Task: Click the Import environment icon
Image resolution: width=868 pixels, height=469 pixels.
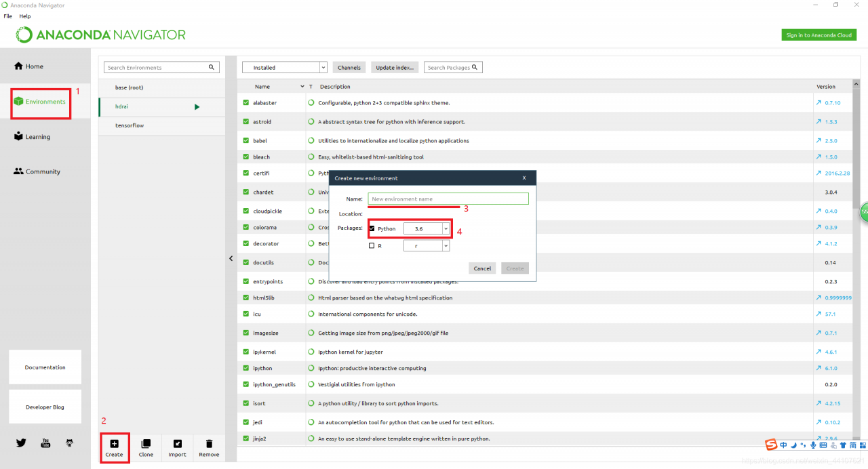Action: (178, 444)
